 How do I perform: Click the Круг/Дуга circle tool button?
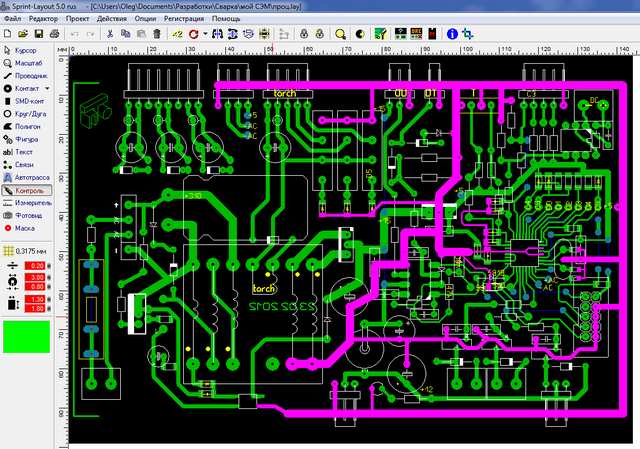(x=30, y=114)
